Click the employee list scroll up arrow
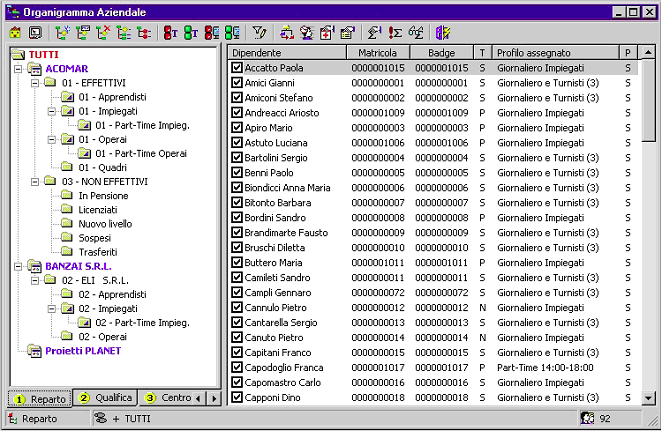This screenshot has height=431, width=661. click(x=648, y=53)
